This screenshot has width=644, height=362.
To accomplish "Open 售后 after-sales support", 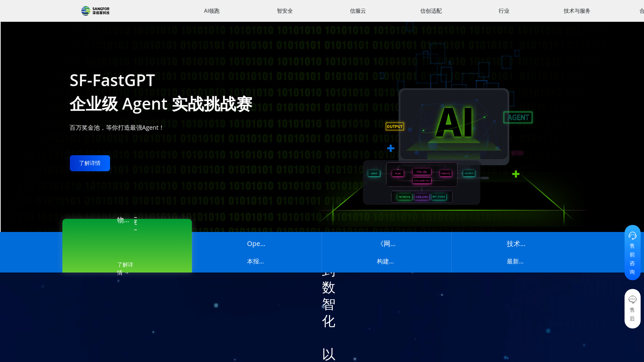I will pyautogui.click(x=633, y=309).
